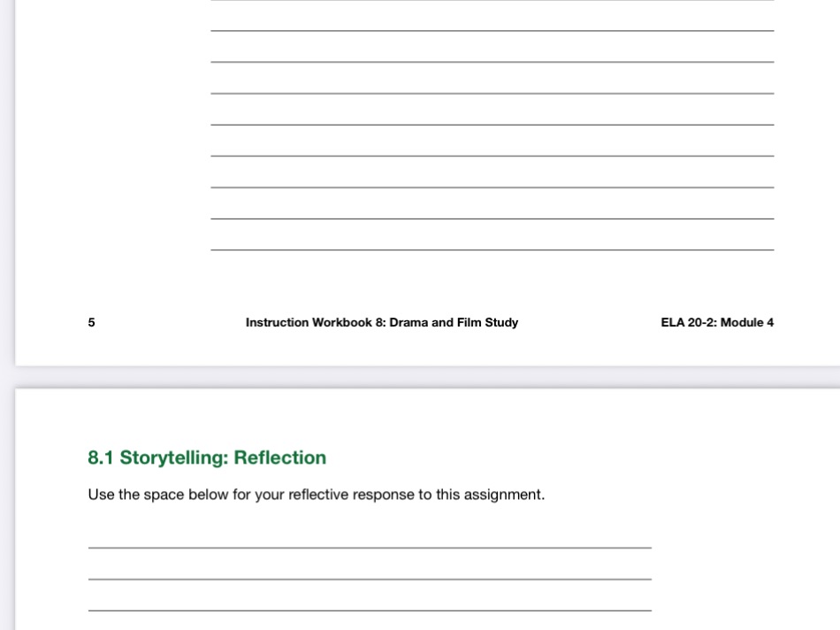Image resolution: width=840 pixels, height=630 pixels.
Task: Click the word 'Reflection' in the green heading
Action: 279,457
